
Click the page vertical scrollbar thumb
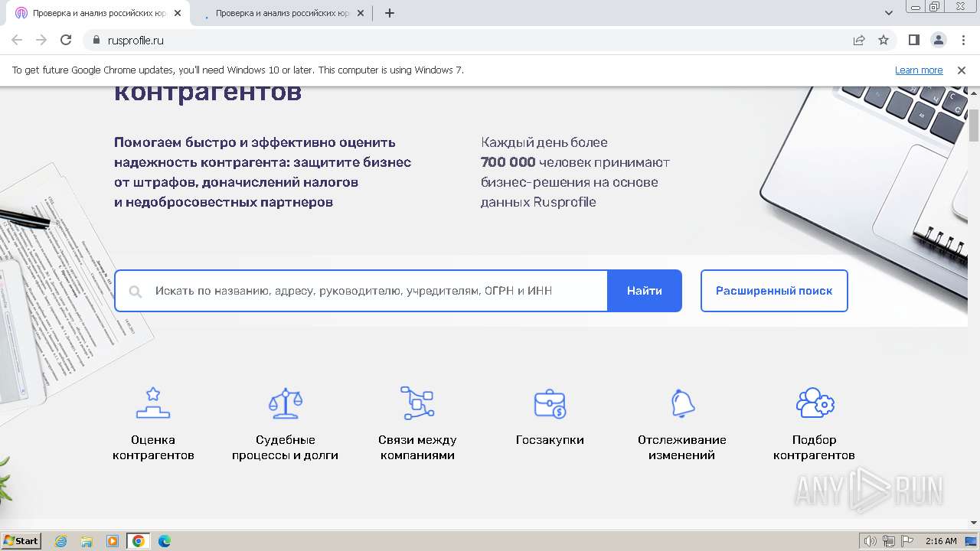(974, 125)
